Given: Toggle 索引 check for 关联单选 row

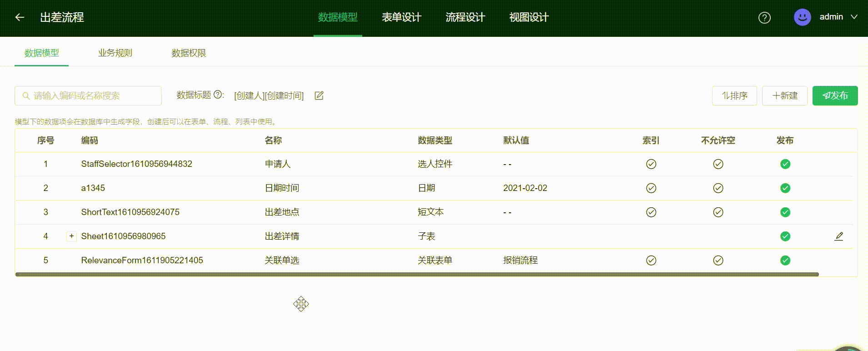Looking at the screenshot, I should pyautogui.click(x=651, y=261).
